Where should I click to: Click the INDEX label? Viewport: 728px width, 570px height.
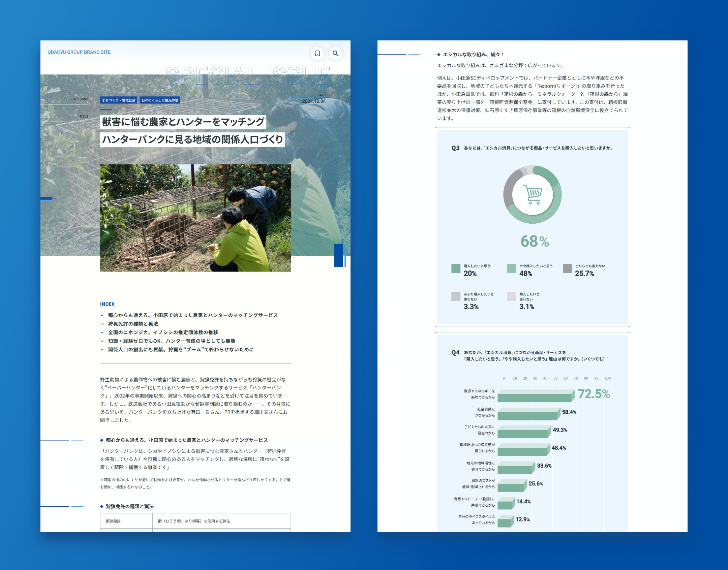coord(107,304)
